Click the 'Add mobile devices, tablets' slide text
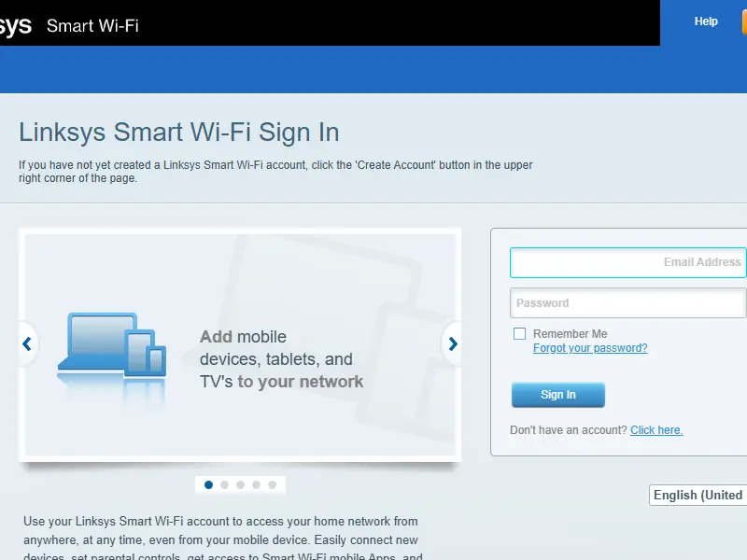 pos(281,359)
